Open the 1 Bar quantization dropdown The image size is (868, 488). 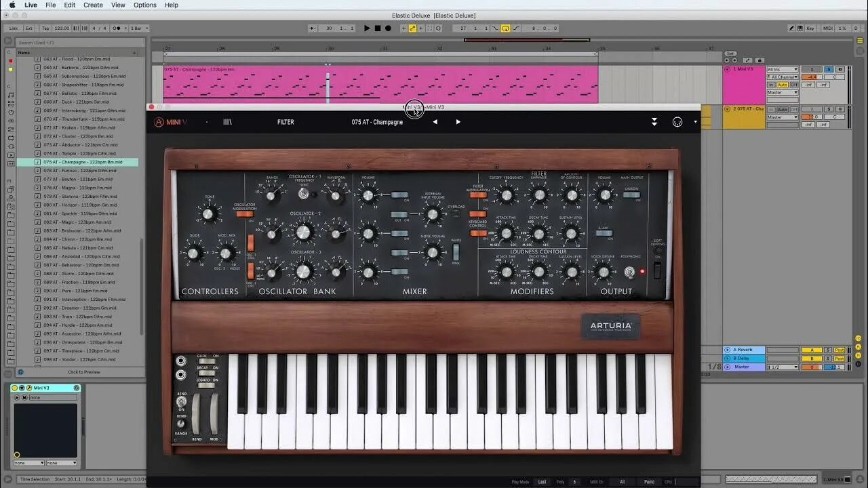(x=138, y=28)
